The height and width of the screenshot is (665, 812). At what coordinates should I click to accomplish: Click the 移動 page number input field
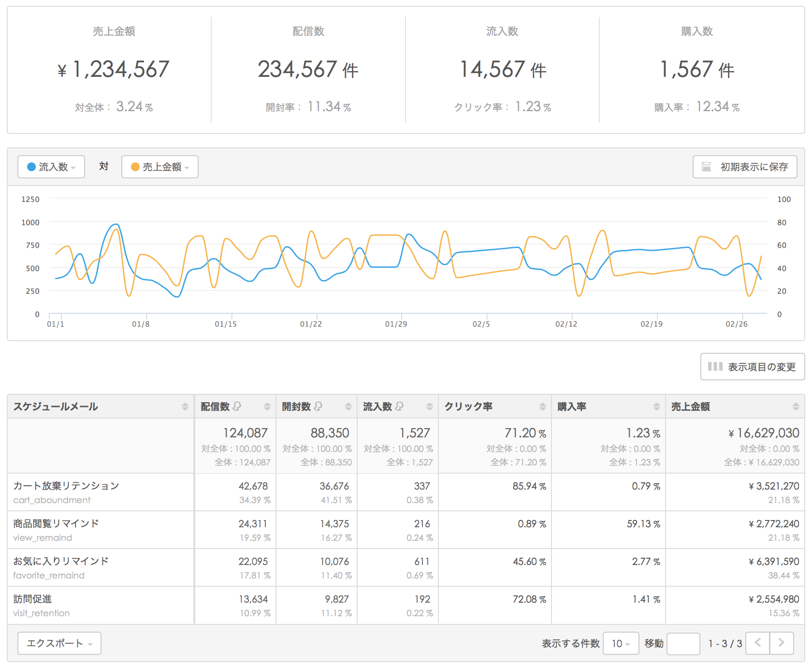tap(683, 644)
